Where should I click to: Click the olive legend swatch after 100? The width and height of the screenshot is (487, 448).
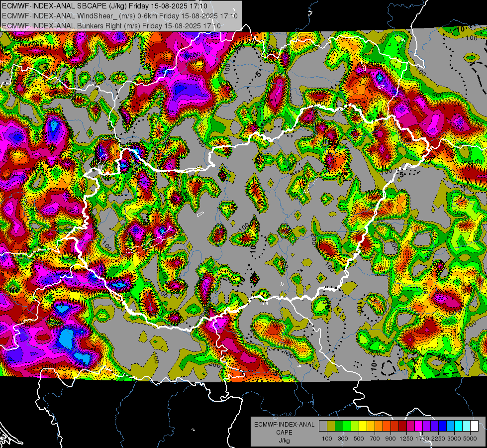[331, 426]
